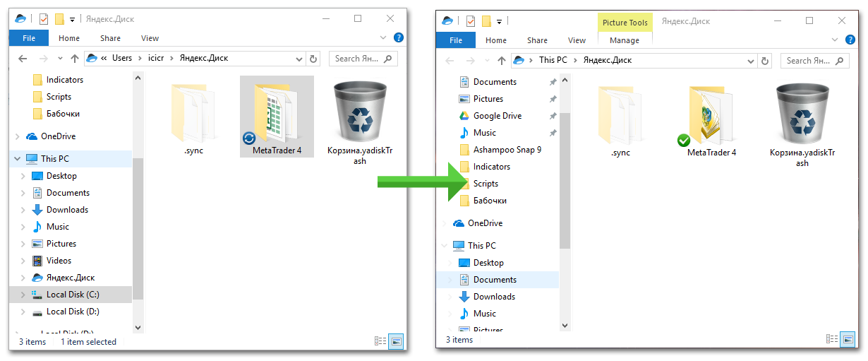Image resolution: width=868 pixels, height=361 pixels.
Task: Enable large icons view in right window status bar
Action: click(x=848, y=339)
